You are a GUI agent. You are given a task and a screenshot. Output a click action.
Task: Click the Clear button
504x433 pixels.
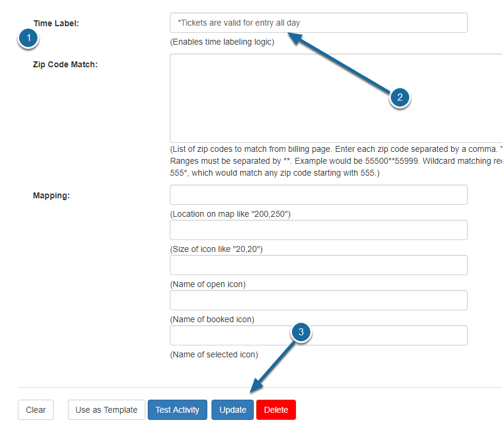(35, 410)
